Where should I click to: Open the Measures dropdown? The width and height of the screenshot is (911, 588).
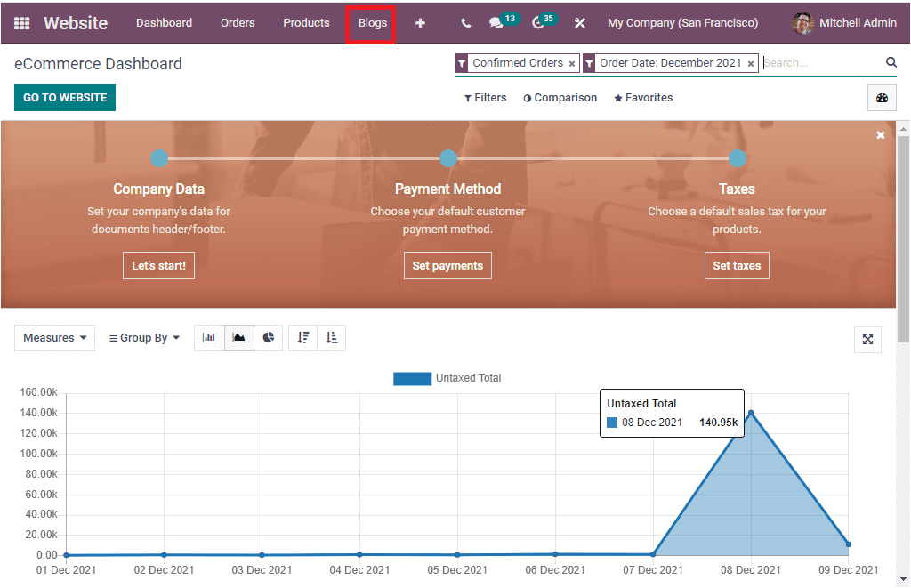pyautogui.click(x=54, y=338)
